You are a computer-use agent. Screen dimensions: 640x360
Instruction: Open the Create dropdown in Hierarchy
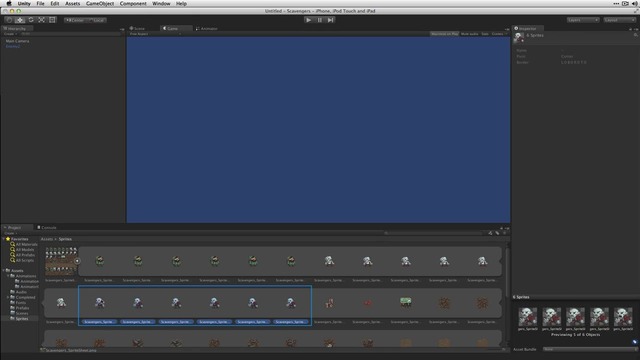click(10, 34)
